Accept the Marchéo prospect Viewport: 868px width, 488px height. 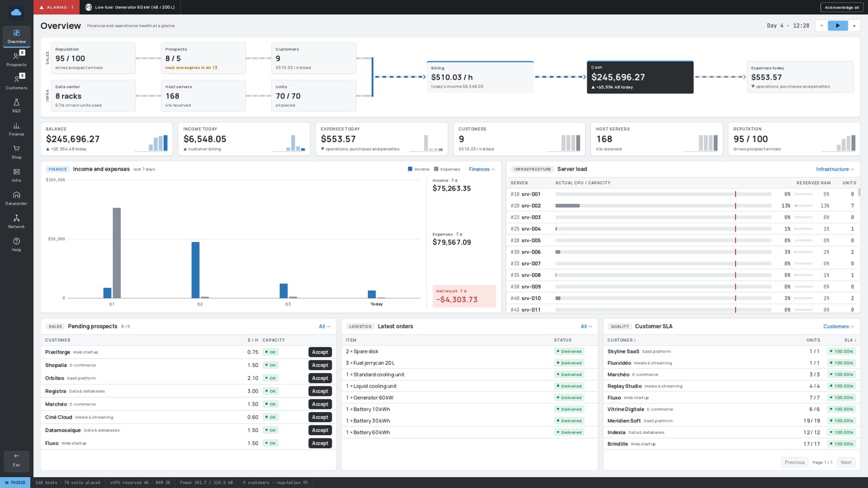tap(320, 404)
